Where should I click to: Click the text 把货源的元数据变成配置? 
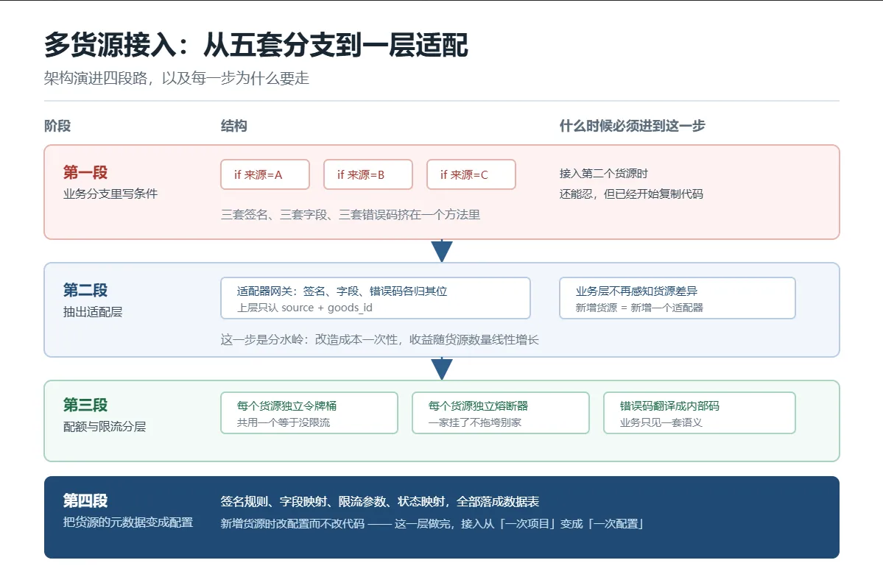point(128,523)
